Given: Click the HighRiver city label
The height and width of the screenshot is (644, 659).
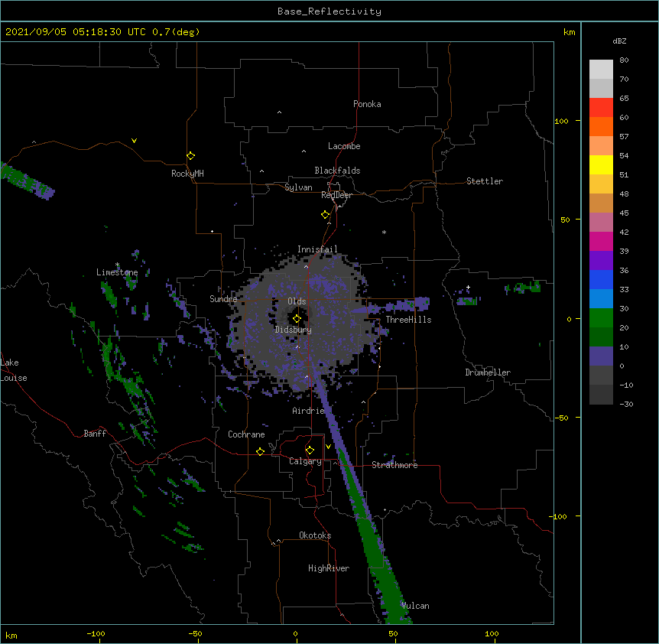Looking at the screenshot, I should [329, 568].
